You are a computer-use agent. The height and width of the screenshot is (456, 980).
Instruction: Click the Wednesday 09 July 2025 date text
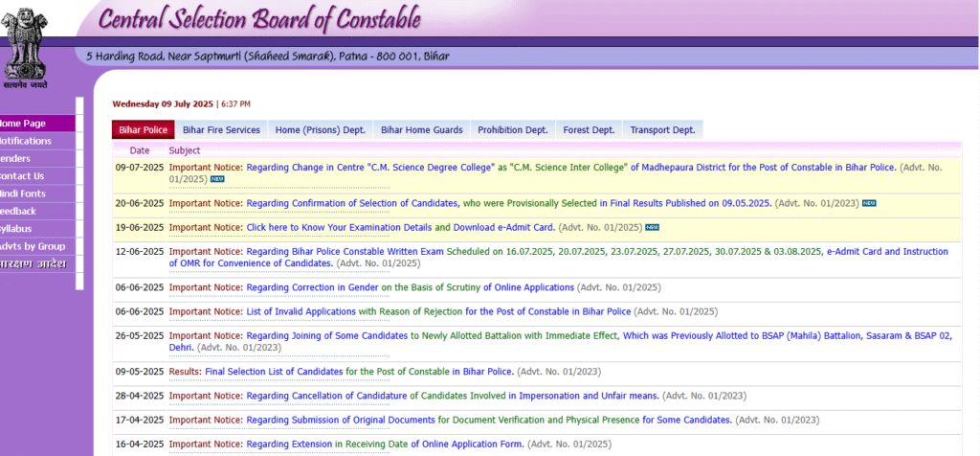(x=163, y=103)
